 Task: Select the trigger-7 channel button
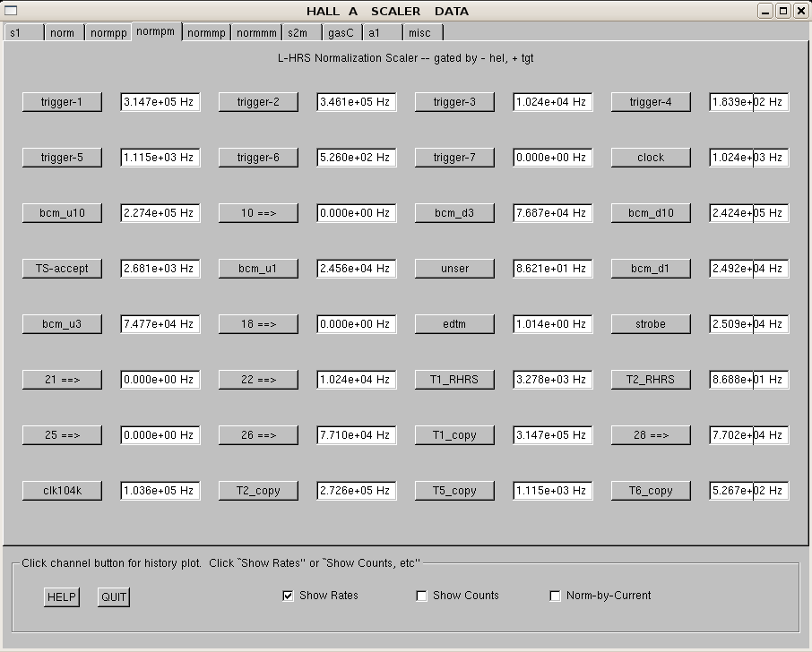pyautogui.click(x=454, y=158)
